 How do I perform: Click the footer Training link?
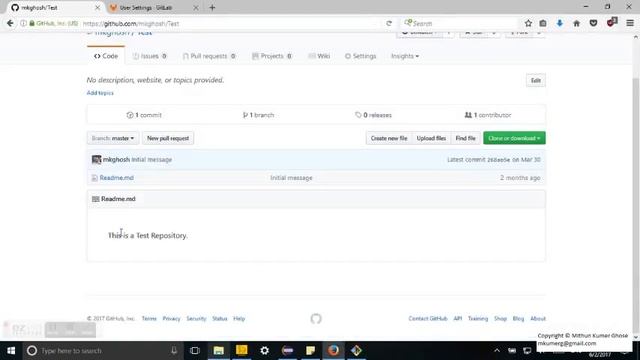(478, 318)
